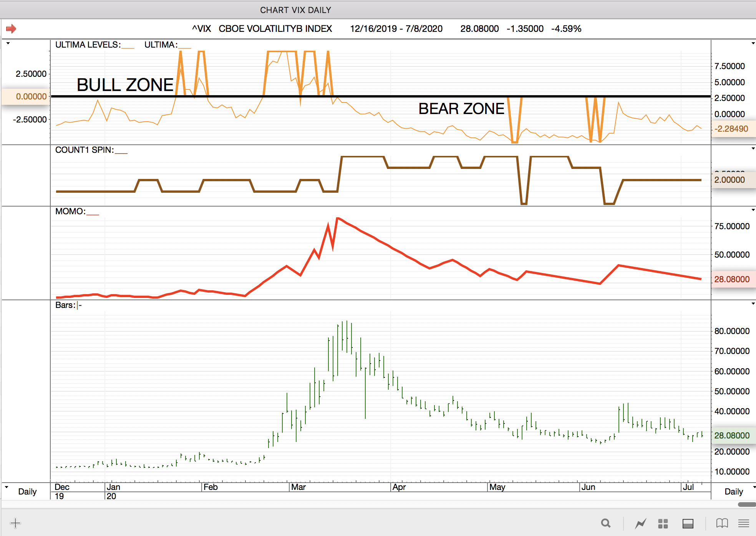Image resolution: width=756 pixels, height=536 pixels.
Task: Toggle the split bottom panel icon
Action: click(x=688, y=523)
